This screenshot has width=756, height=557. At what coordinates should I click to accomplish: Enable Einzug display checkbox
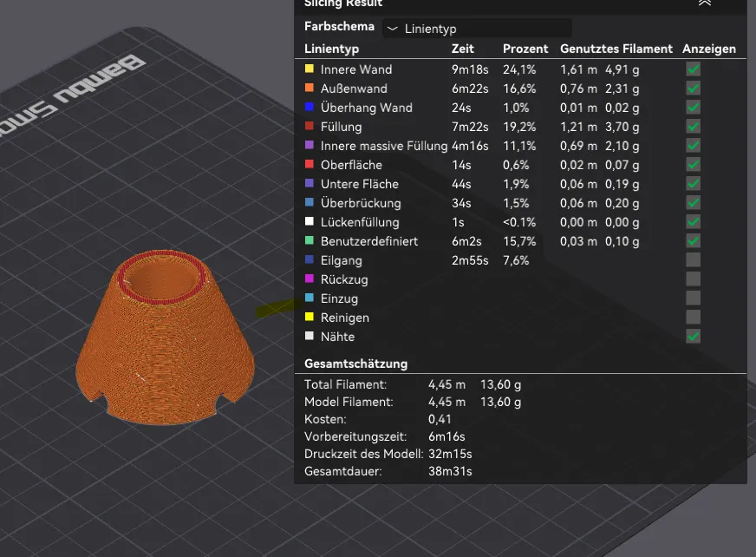point(694,298)
